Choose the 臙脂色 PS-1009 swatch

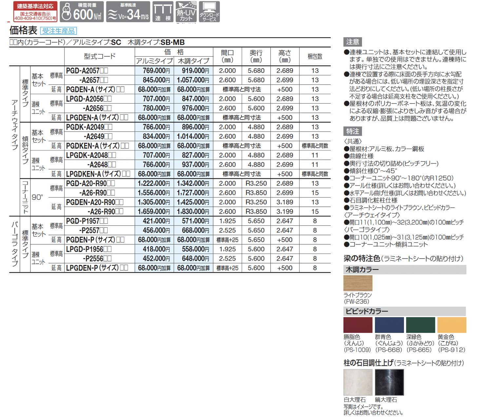pos(358,325)
